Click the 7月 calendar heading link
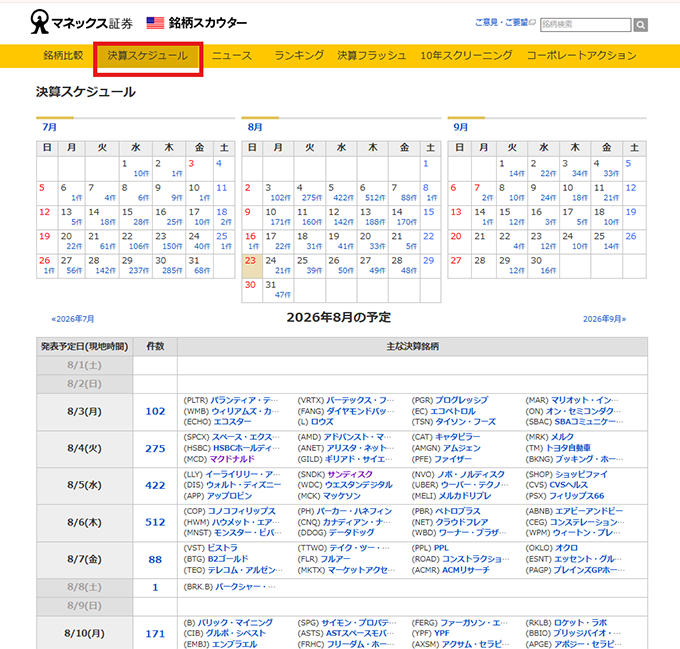Image resolution: width=680 pixels, height=649 pixels. tap(49, 127)
